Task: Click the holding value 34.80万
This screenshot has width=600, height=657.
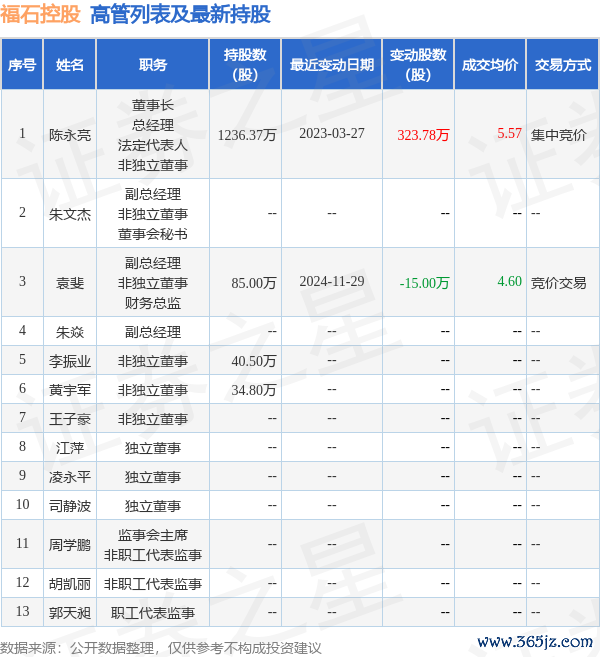Action: [254, 390]
